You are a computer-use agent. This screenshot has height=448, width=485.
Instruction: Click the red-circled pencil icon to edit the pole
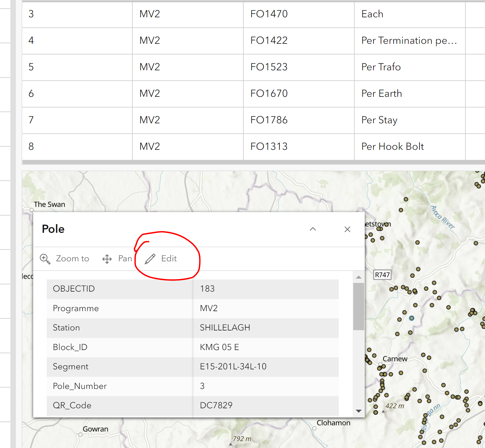pyautogui.click(x=150, y=259)
